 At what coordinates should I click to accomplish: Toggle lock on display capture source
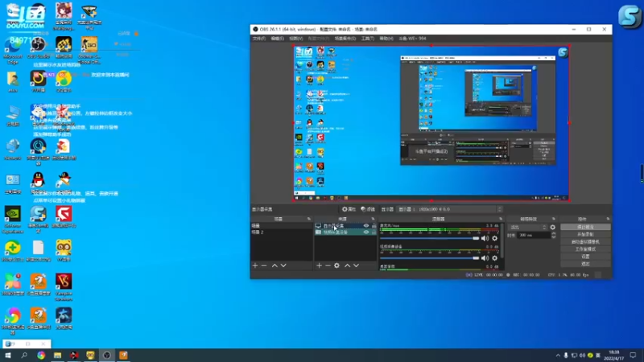(x=374, y=226)
